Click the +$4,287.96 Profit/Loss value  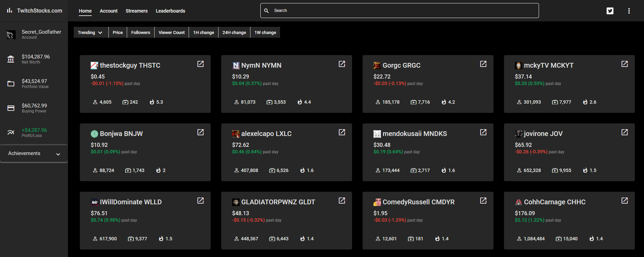(x=34, y=130)
